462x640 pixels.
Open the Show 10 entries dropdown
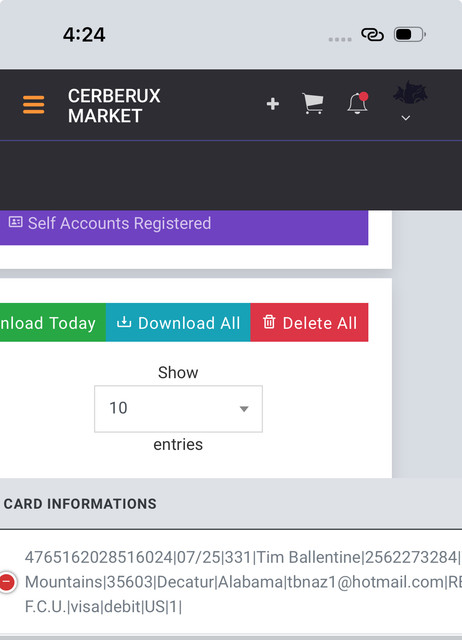click(178, 409)
